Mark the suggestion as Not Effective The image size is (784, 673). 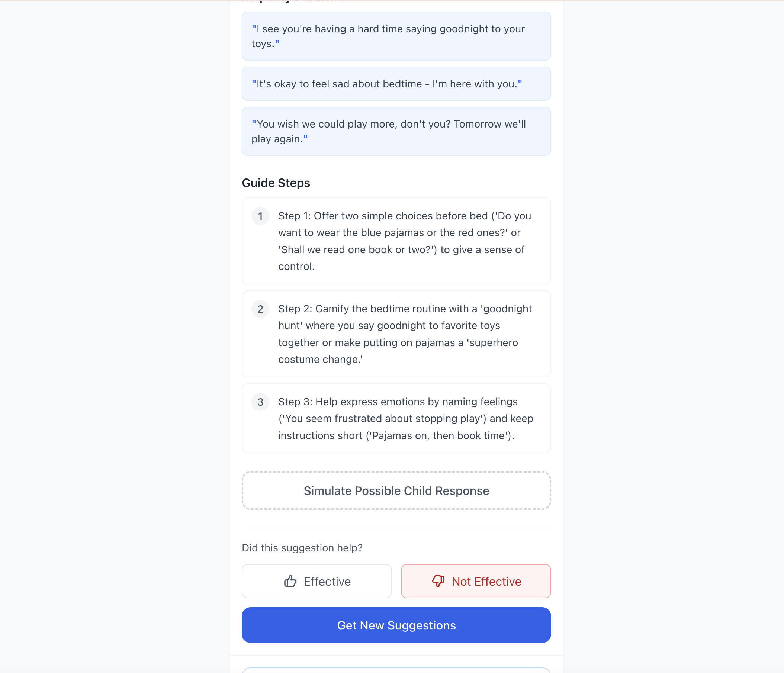[476, 581]
